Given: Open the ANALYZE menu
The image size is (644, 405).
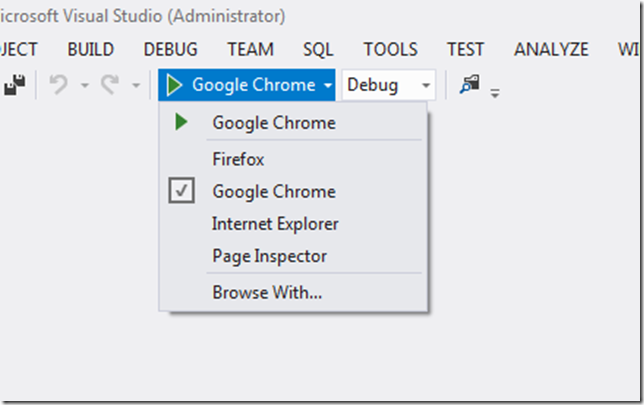Looking at the screenshot, I should pyautogui.click(x=553, y=49).
